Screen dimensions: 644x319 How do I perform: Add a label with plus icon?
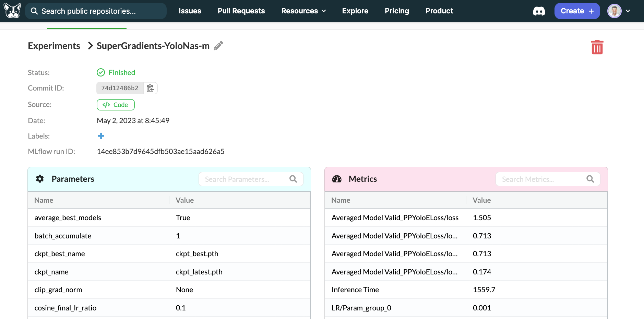tap(101, 136)
